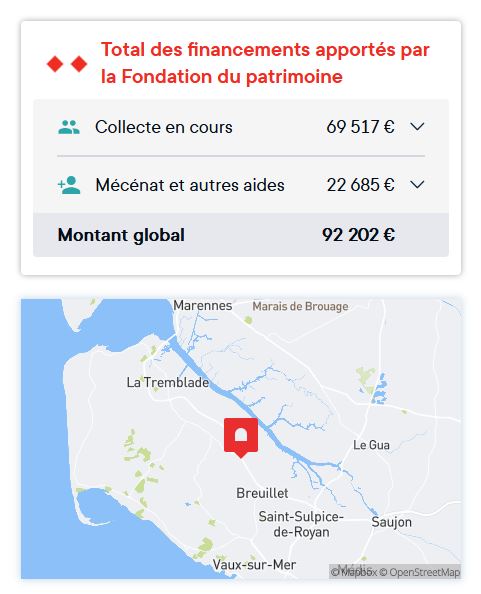Click Saujon label on the map
This screenshot has height=594, width=481.
(391, 522)
